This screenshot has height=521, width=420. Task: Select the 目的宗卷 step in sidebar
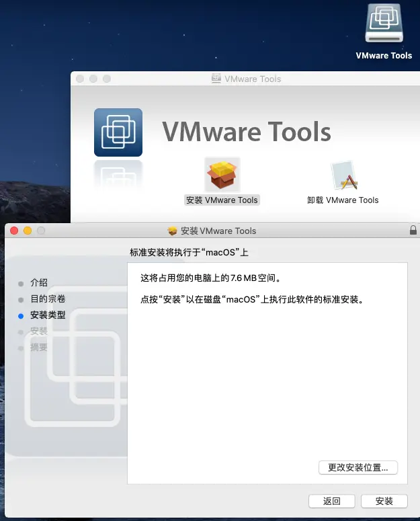(x=48, y=298)
